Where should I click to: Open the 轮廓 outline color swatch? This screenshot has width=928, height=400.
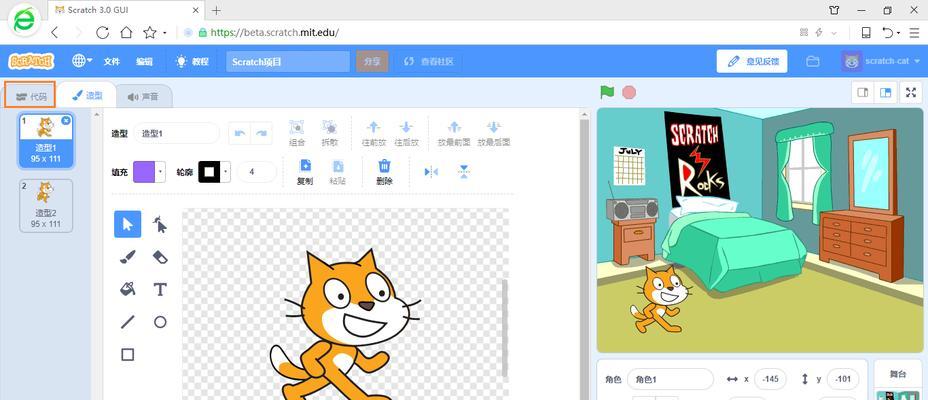click(x=214, y=172)
